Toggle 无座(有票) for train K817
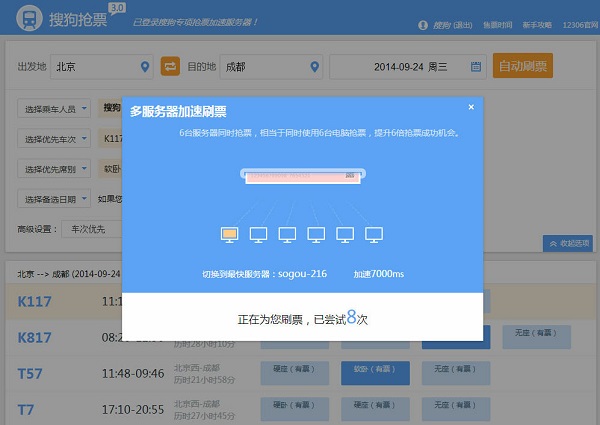 pos(536,337)
